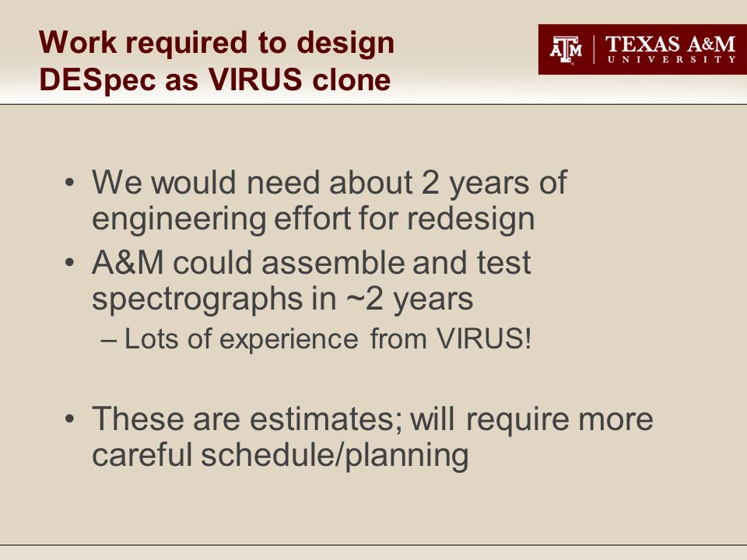Click the text 'We would need about 2 years of'
The image size is (747, 560).
(329, 183)
